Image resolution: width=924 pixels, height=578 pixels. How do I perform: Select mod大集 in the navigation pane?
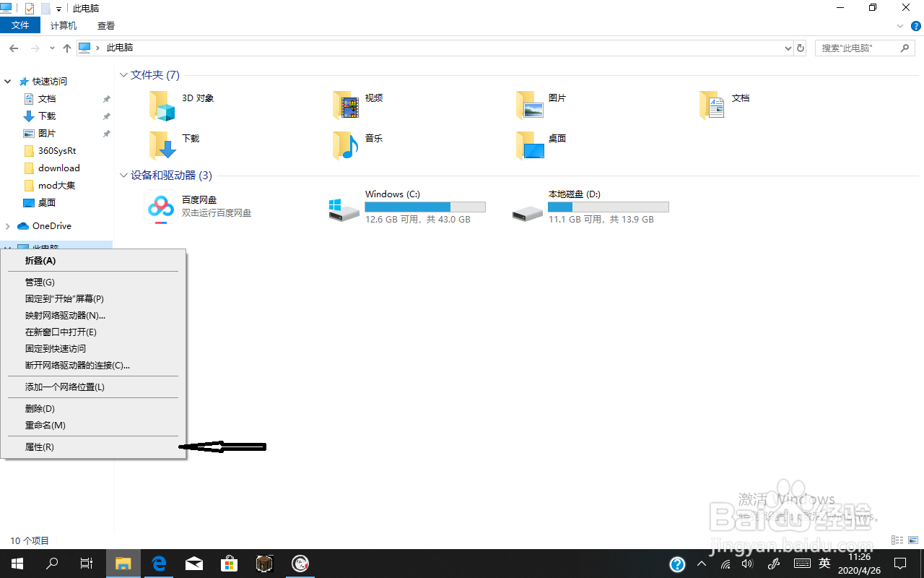click(x=57, y=186)
